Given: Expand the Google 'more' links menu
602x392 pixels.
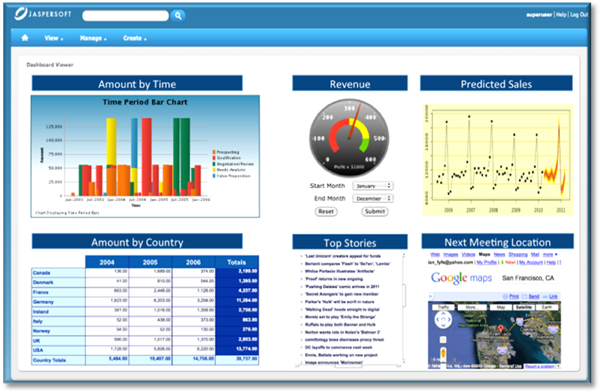Looking at the screenshot, I should [x=550, y=255].
